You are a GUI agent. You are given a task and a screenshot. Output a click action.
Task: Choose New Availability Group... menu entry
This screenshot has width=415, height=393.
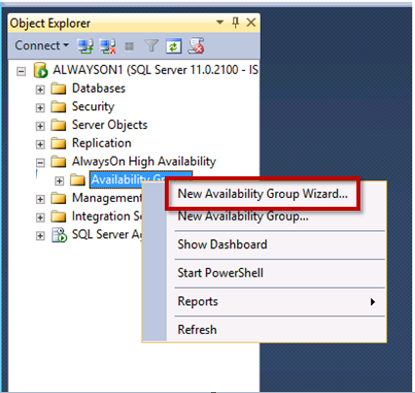(x=243, y=216)
